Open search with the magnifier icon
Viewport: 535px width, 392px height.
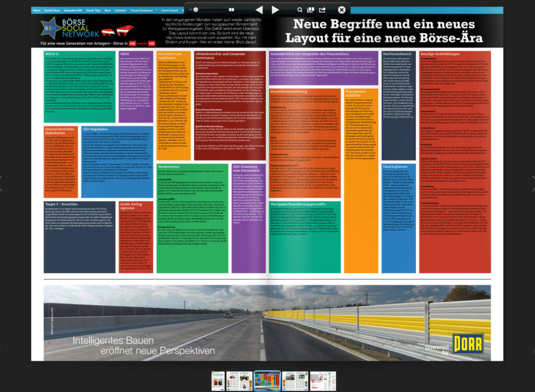click(300, 10)
